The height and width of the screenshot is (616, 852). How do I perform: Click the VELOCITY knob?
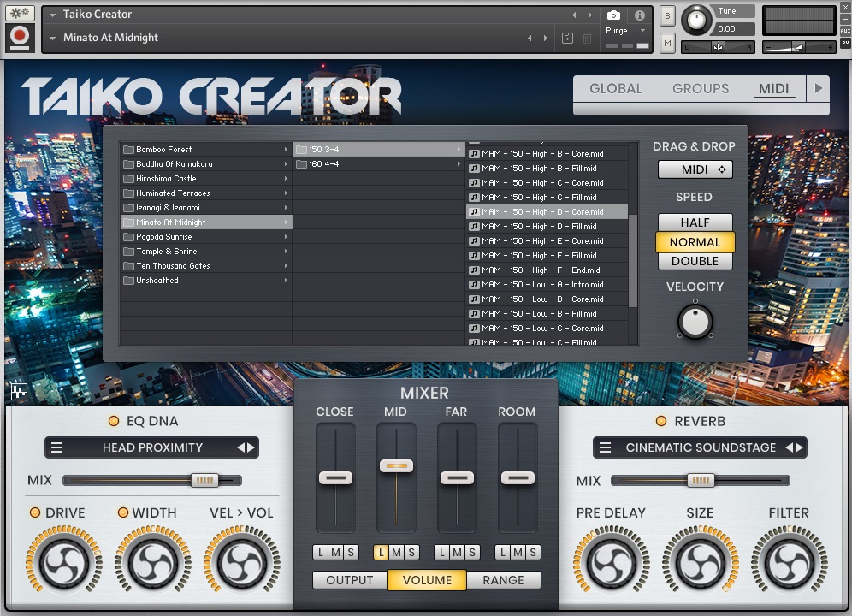[695, 322]
